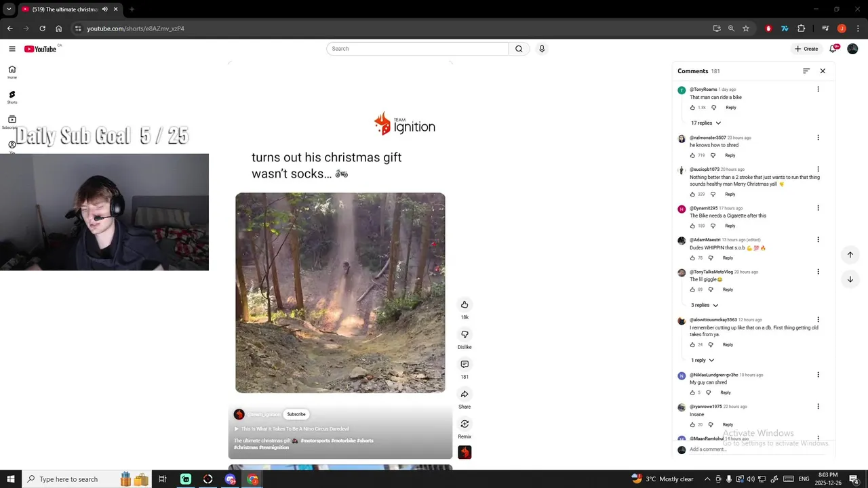The height and width of the screenshot is (488, 868).
Task: Open options menu for TonyRoams comment
Action: click(818, 89)
